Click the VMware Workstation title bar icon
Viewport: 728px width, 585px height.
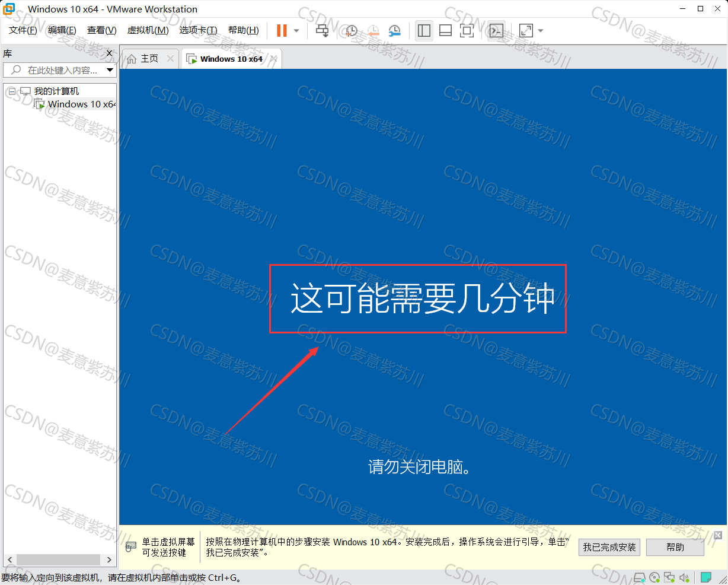[10, 9]
